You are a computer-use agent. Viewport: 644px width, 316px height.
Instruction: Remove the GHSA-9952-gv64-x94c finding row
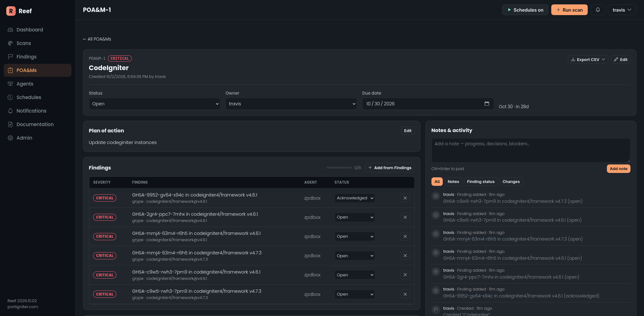click(x=405, y=198)
